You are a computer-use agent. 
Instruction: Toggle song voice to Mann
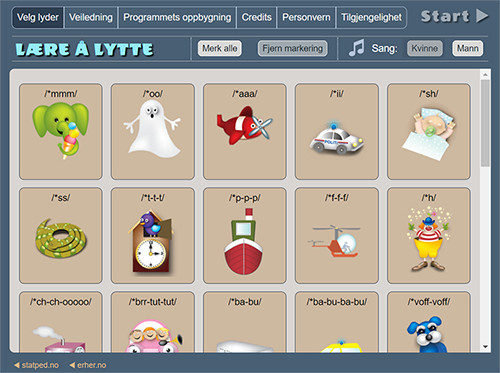(x=467, y=48)
